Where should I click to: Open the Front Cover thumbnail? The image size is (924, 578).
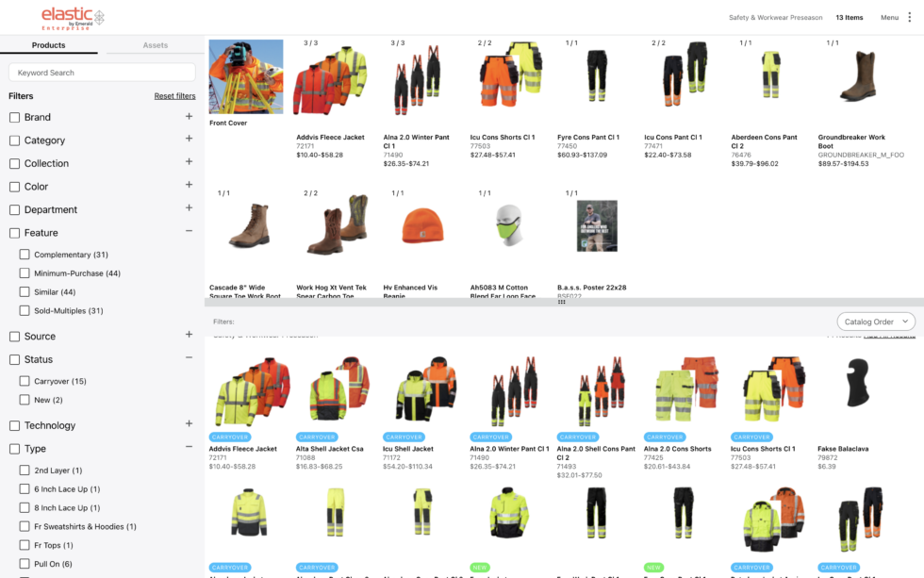[244, 75]
